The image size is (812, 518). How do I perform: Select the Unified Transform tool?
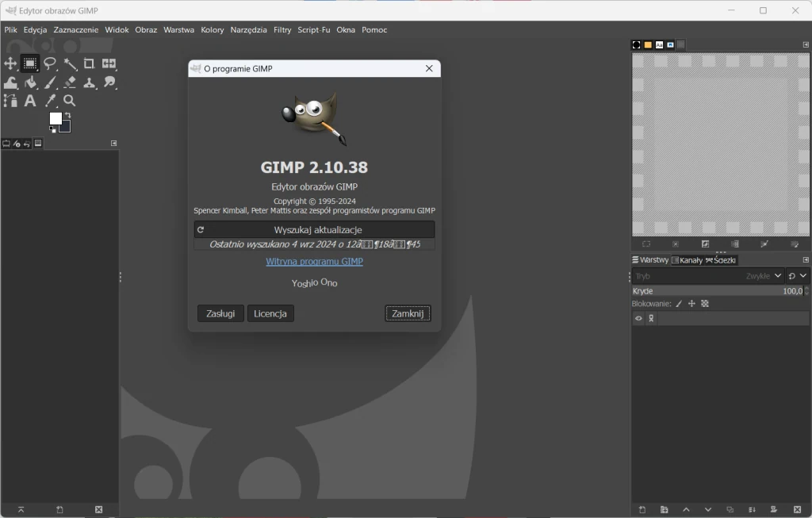click(109, 63)
